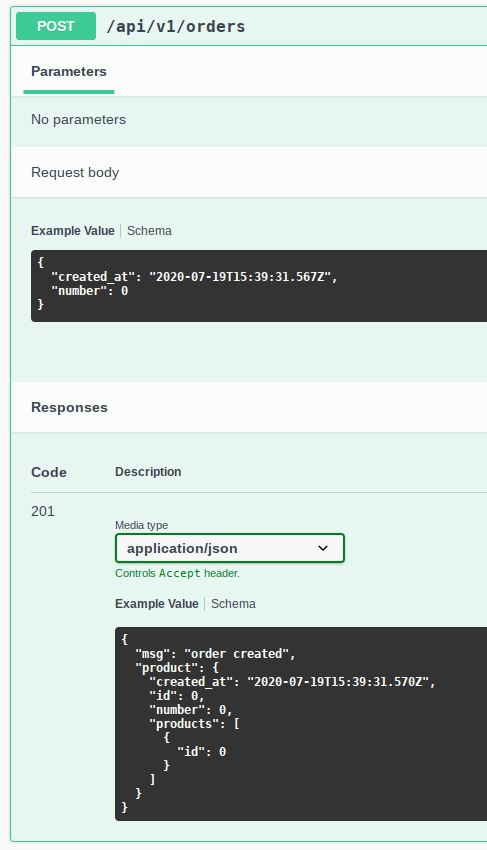Viewport: 487px width, 850px height.
Task: Show the Request body Schema
Action: [149, 230]
